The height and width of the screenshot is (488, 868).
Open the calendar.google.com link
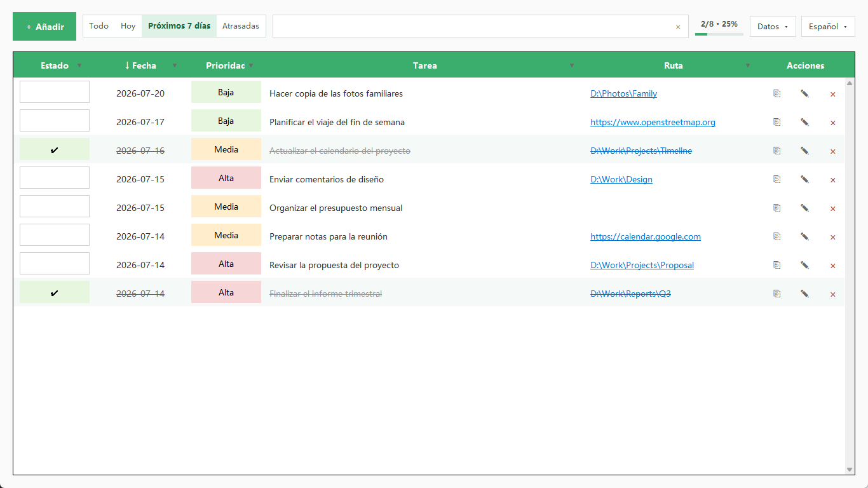(x=646, y=236)
